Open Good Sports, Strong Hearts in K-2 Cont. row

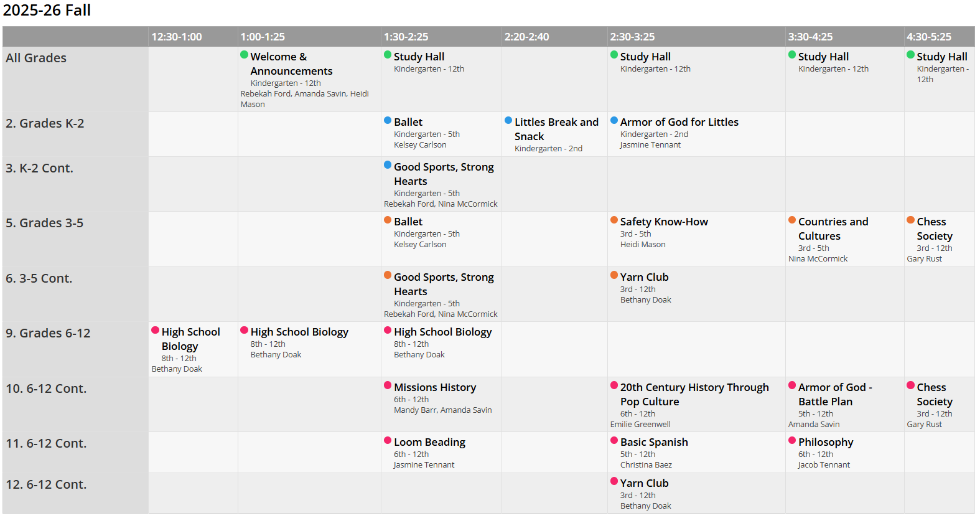click(x=444, y=174)
